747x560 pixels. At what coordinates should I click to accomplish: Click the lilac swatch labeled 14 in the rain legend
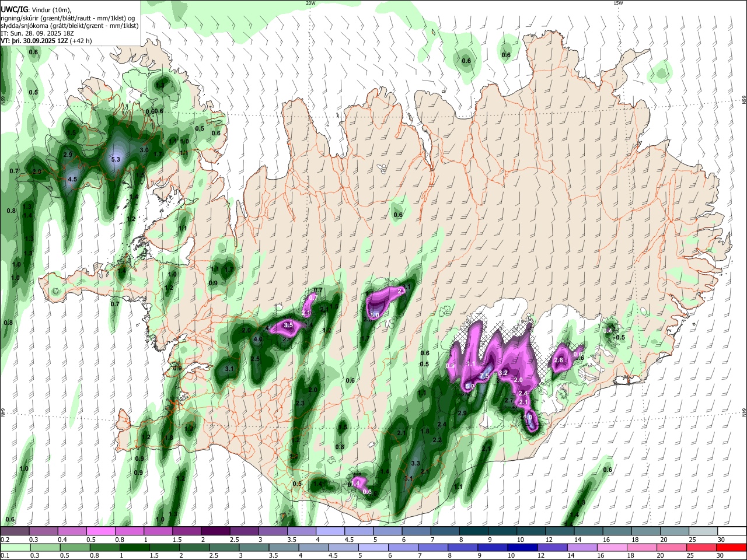coord(582,547)
